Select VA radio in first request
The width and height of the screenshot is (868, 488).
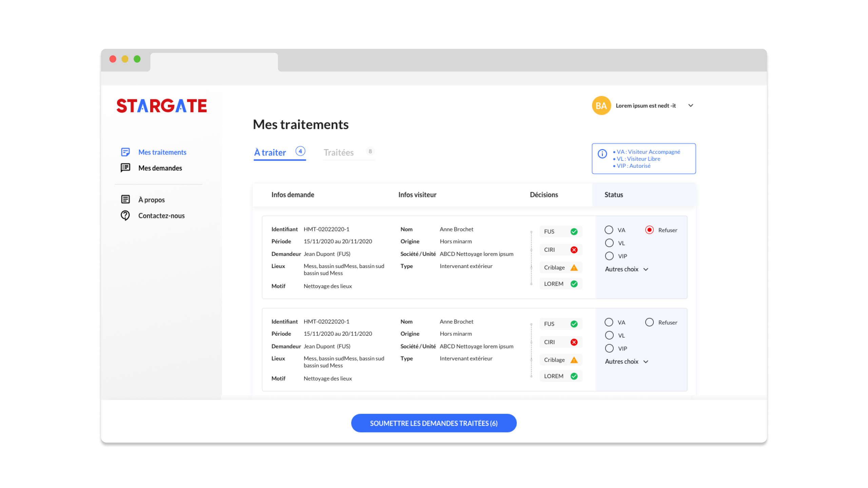coord(609,230)
